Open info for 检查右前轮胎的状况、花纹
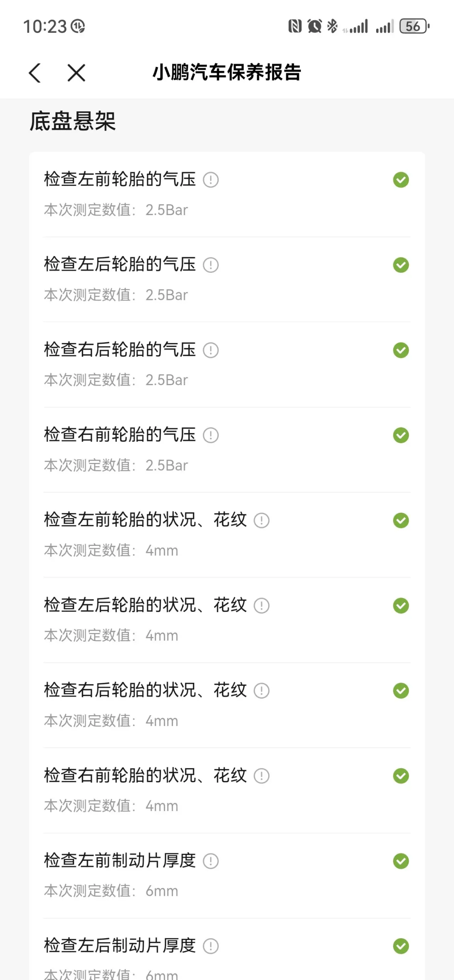This screenshot has width=454, height=980. click(261, 776)
